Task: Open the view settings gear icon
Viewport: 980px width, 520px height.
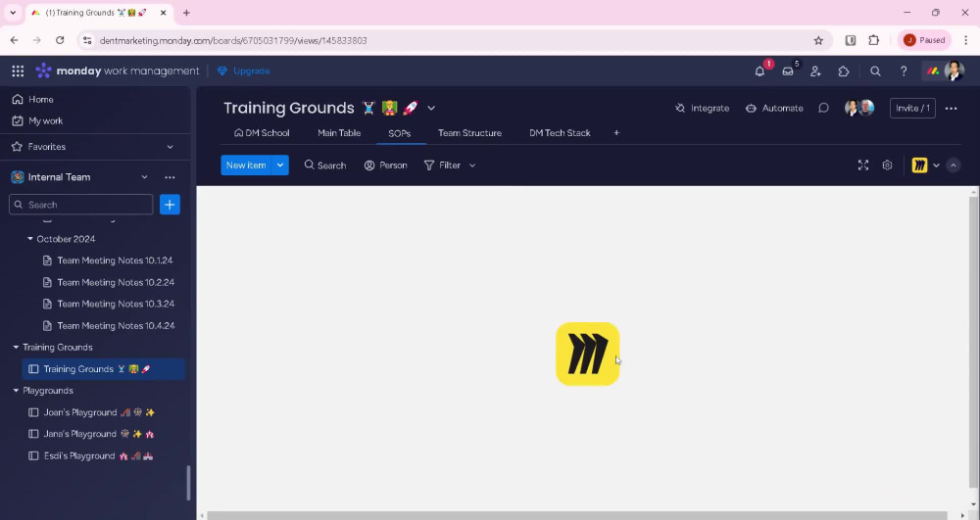Action: tap(887, 165)
